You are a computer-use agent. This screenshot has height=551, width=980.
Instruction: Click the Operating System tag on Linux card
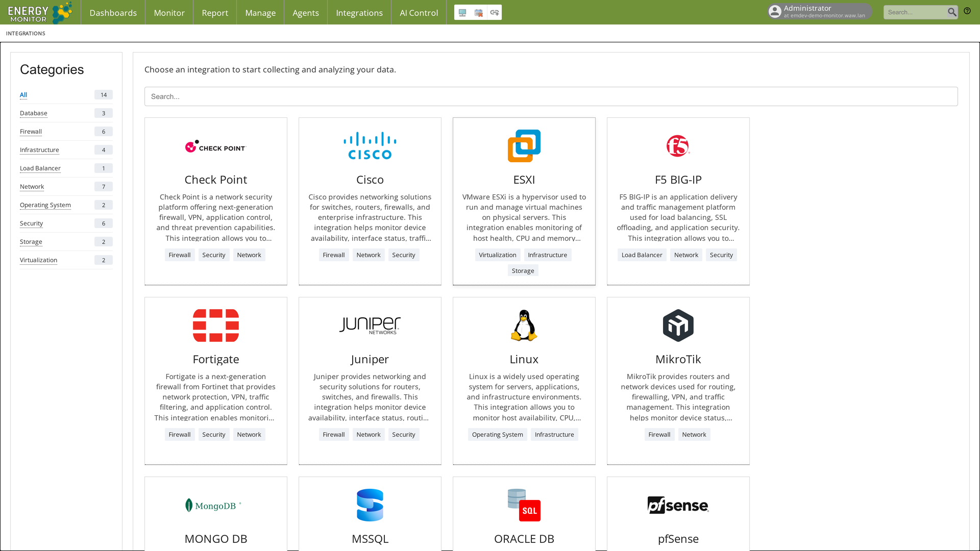tap(498, 435)
